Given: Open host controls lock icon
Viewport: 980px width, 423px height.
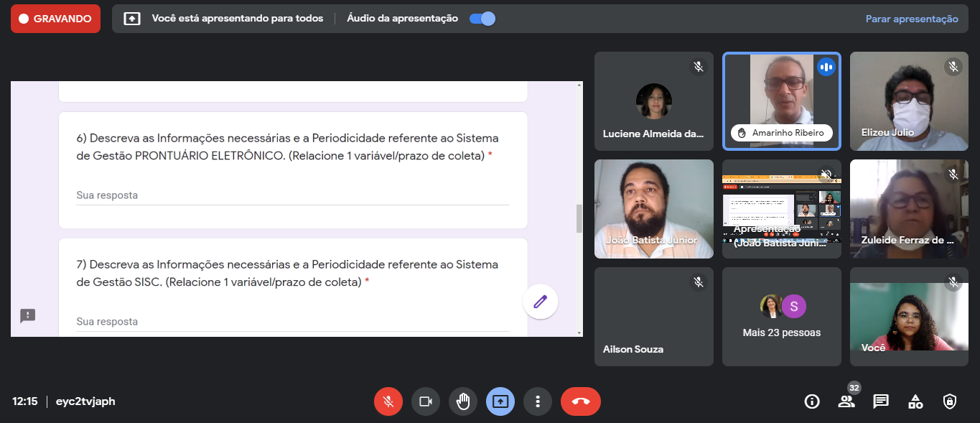Looking at the screenshot, I should point(950,401).
